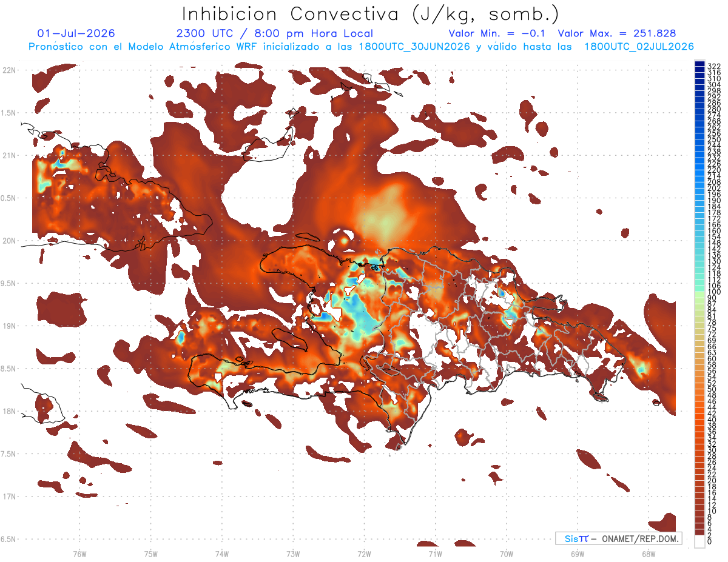Click the color bar value "322"

(x=714, y=66)
